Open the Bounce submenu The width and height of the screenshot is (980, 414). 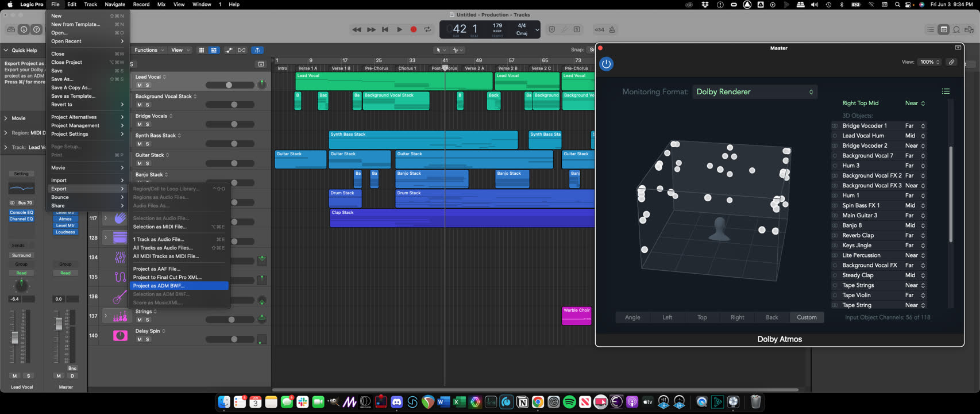tap(87, 197)
